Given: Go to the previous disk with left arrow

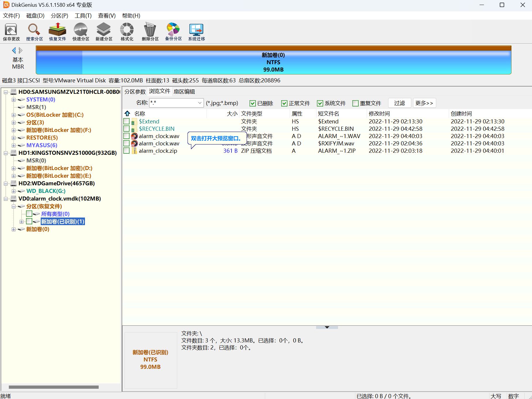Looking at the screenshot, I should point(14,50).
